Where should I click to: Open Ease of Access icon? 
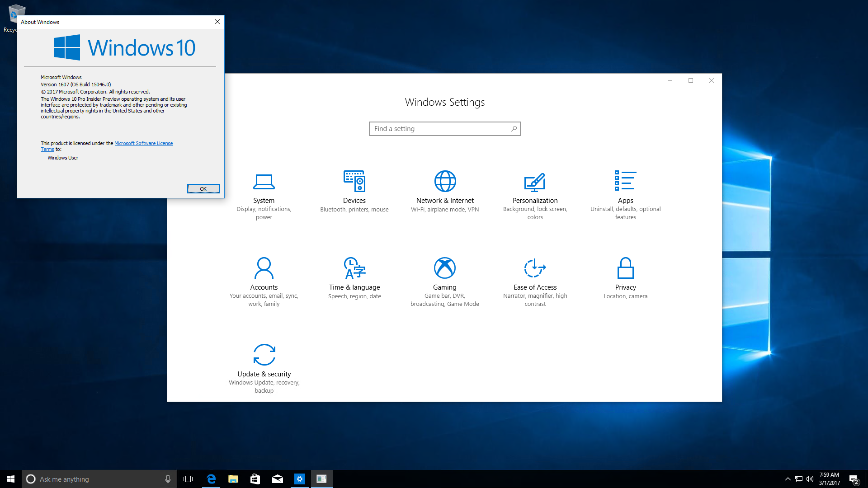pyautogui.click(x=535, y=268)
